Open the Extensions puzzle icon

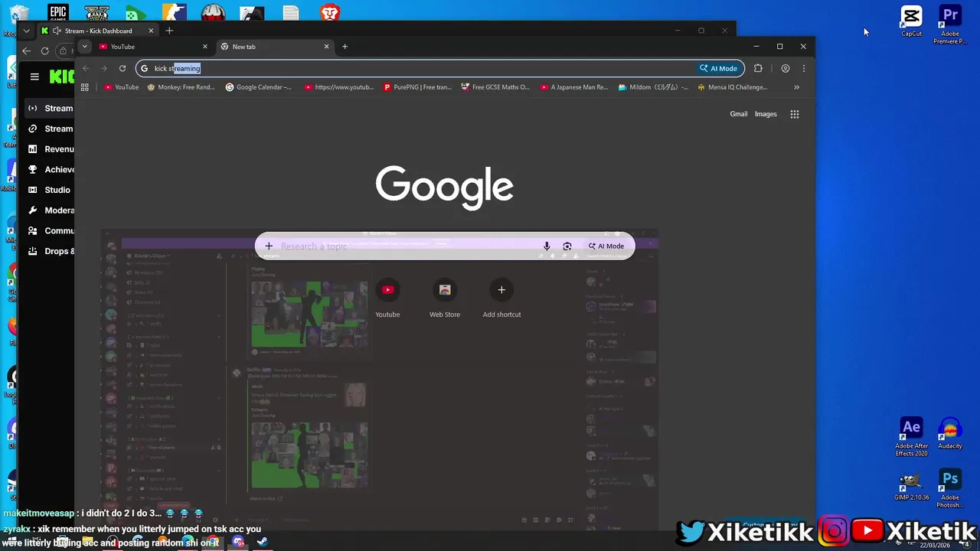click(x=758, y=68)
